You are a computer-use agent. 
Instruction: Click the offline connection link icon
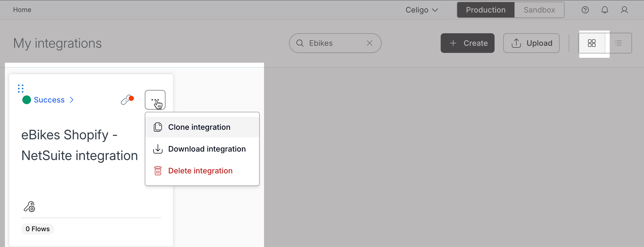(x=127, y=100)
